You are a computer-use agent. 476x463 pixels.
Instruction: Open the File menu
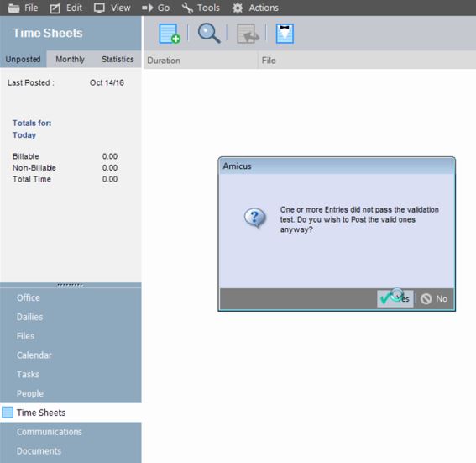tap(23, 8)
